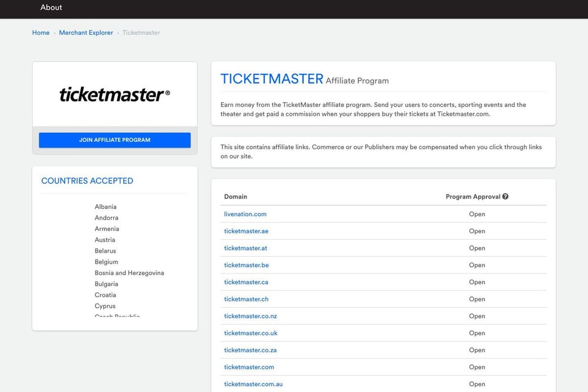
Task: Click the chevron after Merchant Explorer
Action: coord(117,32)
